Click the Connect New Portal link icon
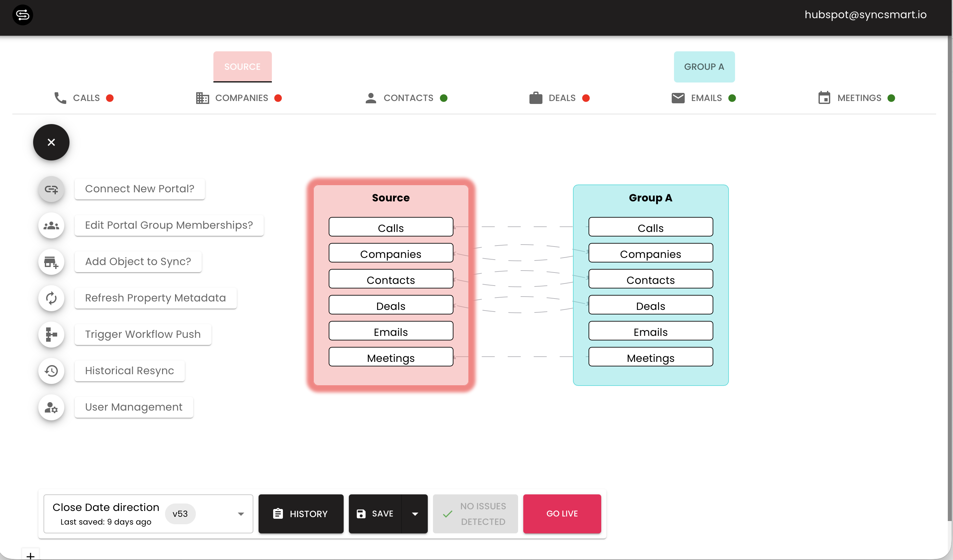Image resolution: width=953 pixels, height=560 pixels. point(51,189)
